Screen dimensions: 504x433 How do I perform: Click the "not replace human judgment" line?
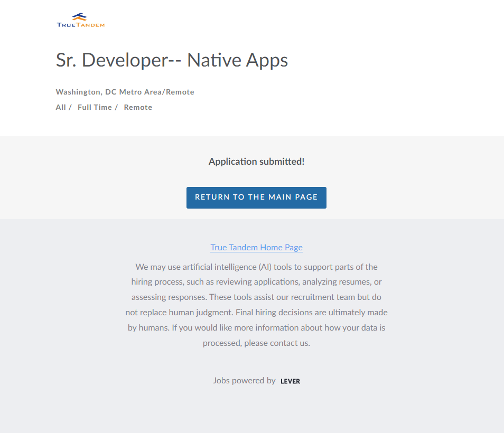[x=256, y=312]
